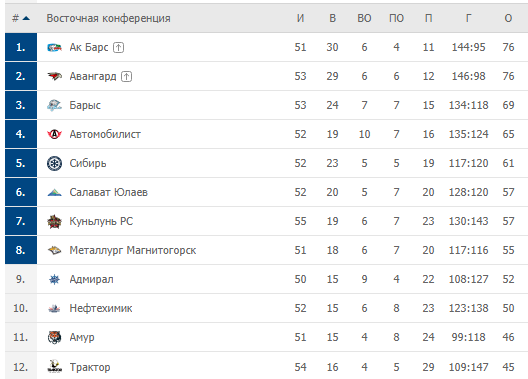Click the Амур tiger logo

click(x=54, y=337)
